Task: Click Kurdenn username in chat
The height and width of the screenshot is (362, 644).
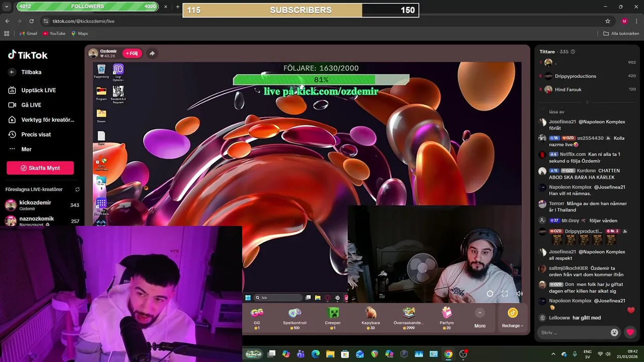Action: (x=586, y=170)
